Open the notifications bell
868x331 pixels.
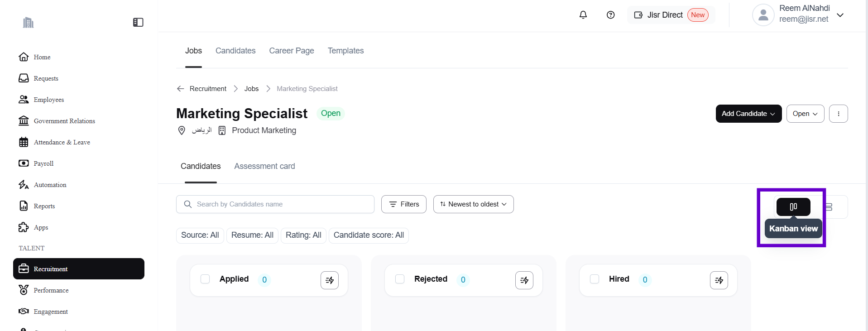click(x=583, y=15)
